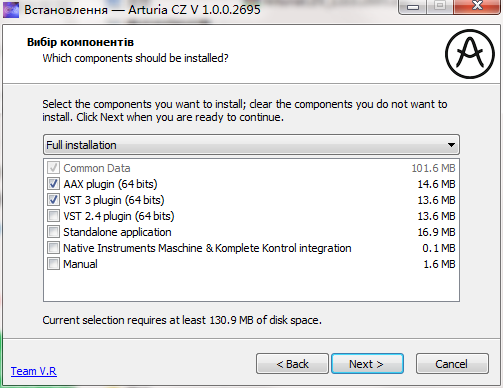Check the Standalone application option
This screenshot has height=388, width=503.
coord(53,232)
